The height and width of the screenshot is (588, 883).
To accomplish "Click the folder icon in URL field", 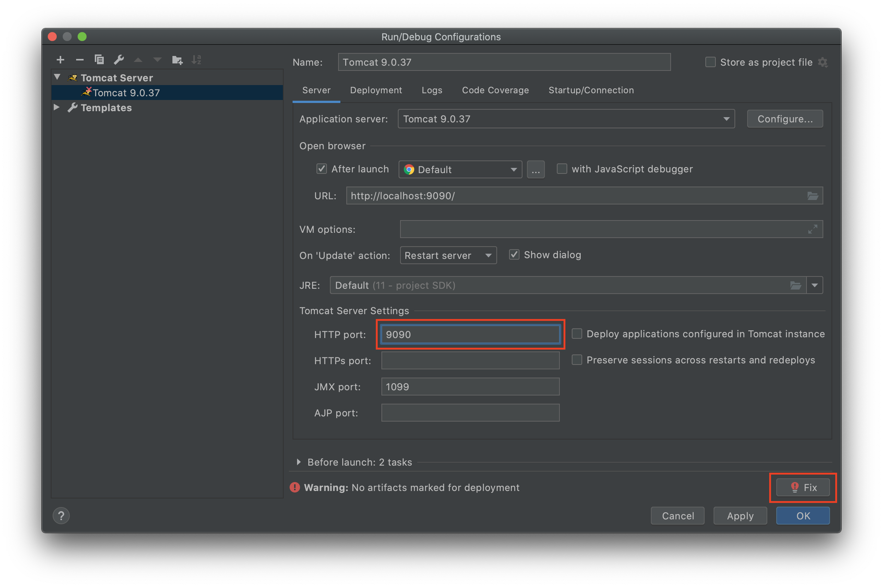I will (812, 196).
